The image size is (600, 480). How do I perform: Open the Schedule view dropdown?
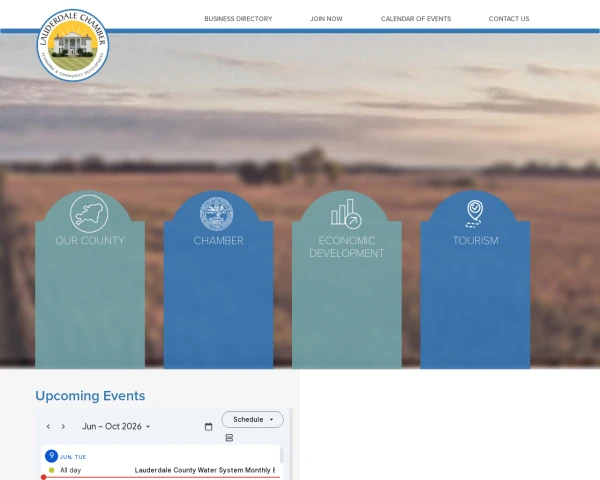253,420
